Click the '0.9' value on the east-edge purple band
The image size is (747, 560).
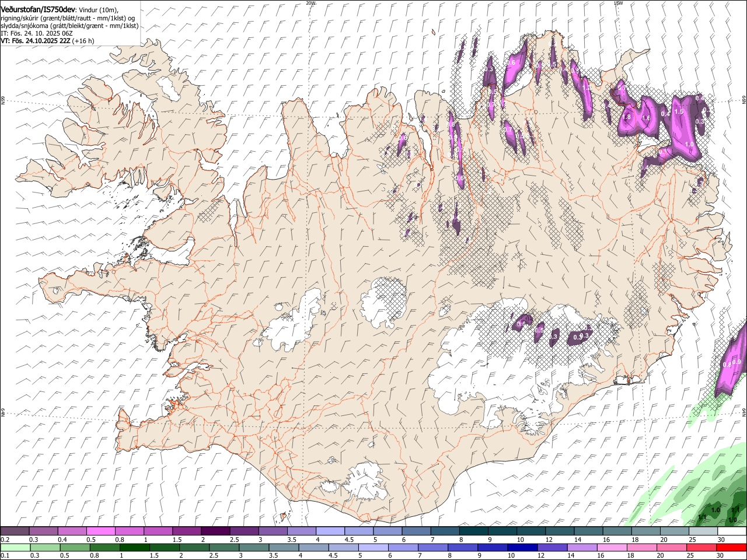coord(736,362)
